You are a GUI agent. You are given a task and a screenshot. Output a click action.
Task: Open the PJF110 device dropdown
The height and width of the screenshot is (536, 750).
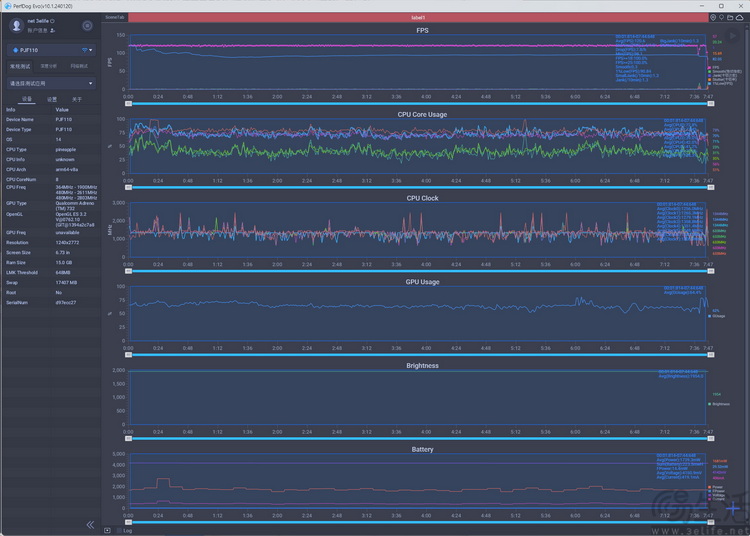[x=51, y=50]
